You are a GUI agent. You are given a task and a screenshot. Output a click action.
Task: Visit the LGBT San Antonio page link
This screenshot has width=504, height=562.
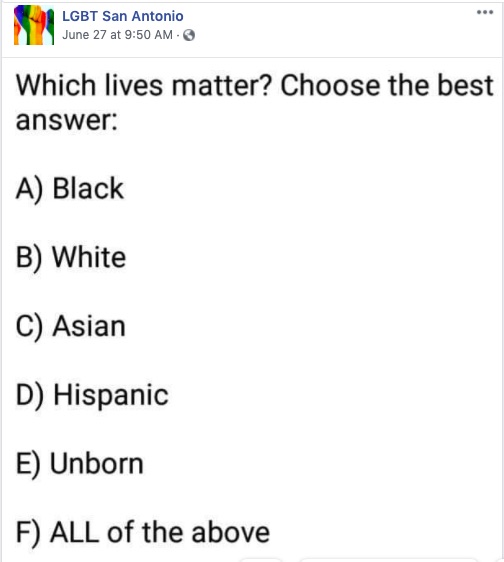(x=123, y=16)
